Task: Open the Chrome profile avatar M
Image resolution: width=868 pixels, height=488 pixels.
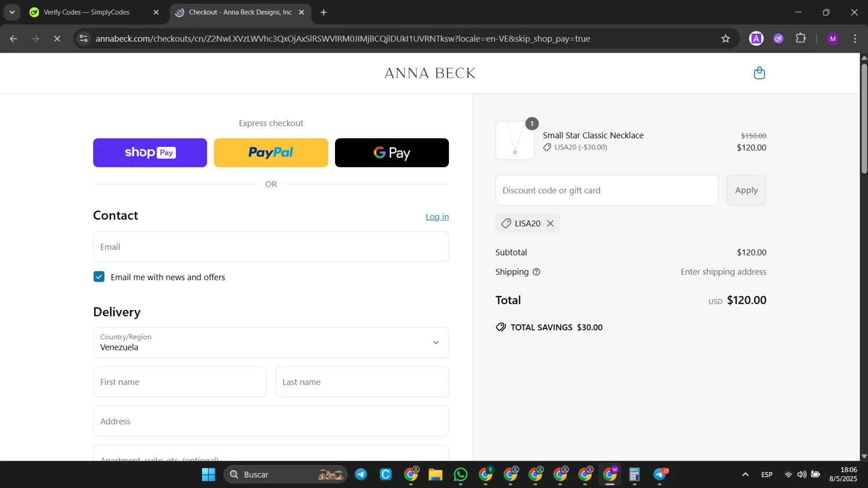Action: pyautogui.click(x=833, y=39)
